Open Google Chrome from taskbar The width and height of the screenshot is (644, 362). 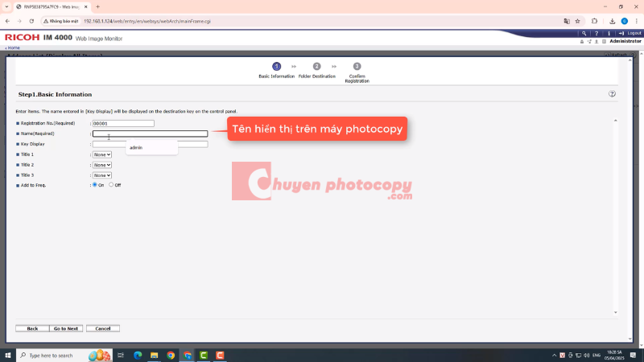[171, 355]
